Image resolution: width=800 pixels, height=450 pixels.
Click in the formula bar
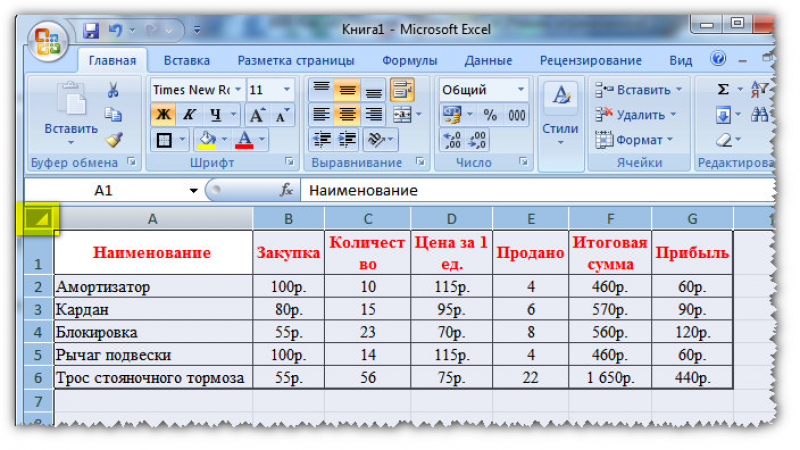click(538, 191)
